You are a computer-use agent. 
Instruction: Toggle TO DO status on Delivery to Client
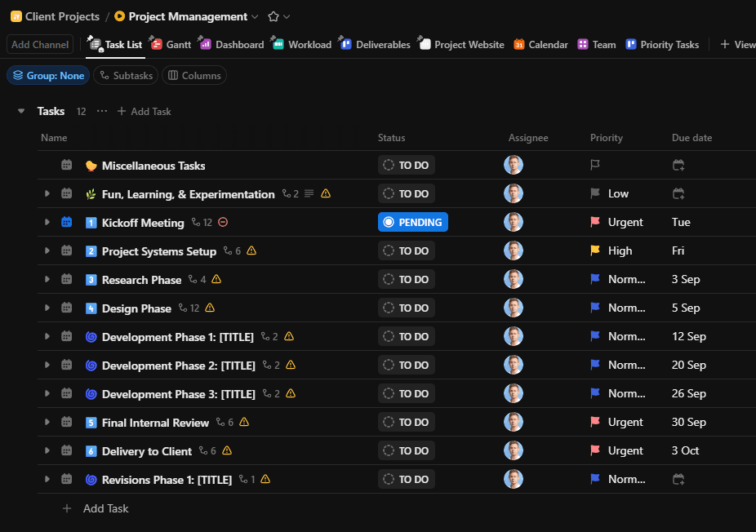pos(407,450)
